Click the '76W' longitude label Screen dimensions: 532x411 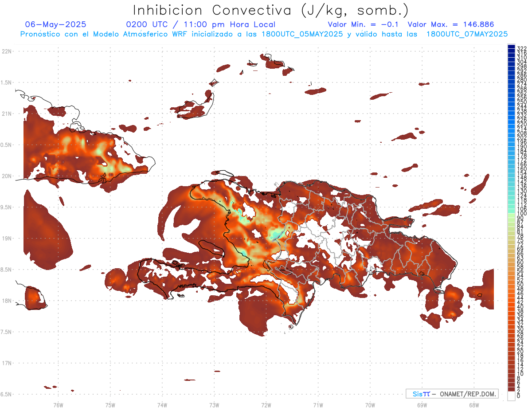coord(58,405)
